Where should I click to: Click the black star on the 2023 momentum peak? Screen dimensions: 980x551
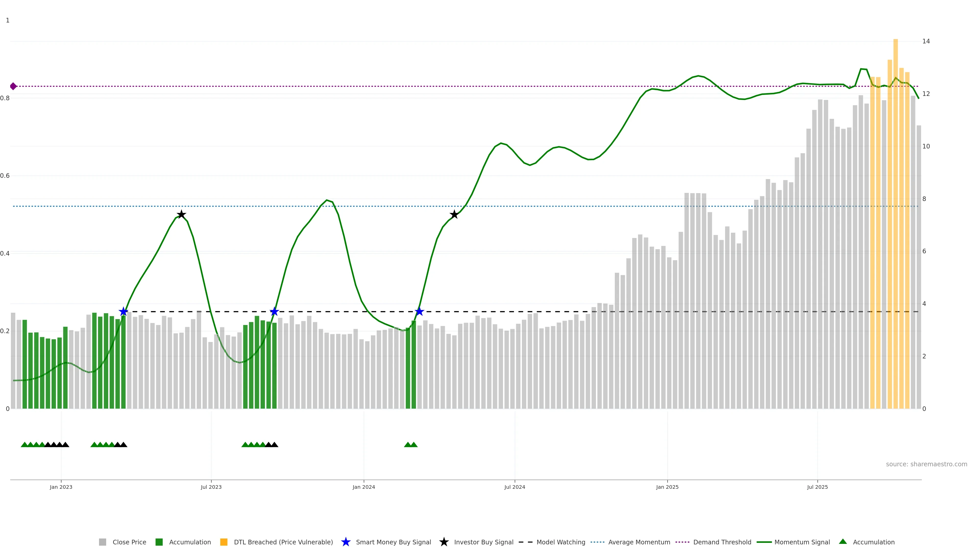click(x=181, y=215)
